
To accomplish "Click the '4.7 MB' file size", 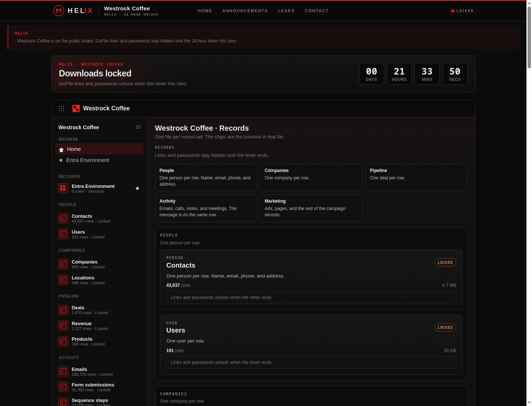I will click(x=449, y=285).
